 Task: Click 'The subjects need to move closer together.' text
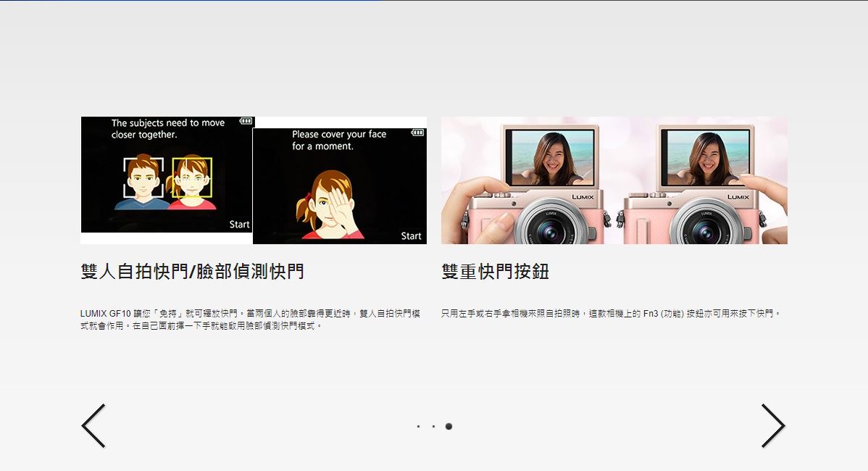pos(168,128)
